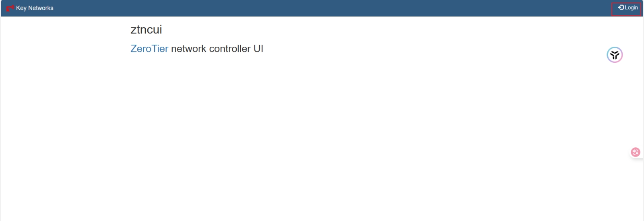Click the word "Networks" in the navbar brand
The image size is (644, 221).
coord(41,8)
